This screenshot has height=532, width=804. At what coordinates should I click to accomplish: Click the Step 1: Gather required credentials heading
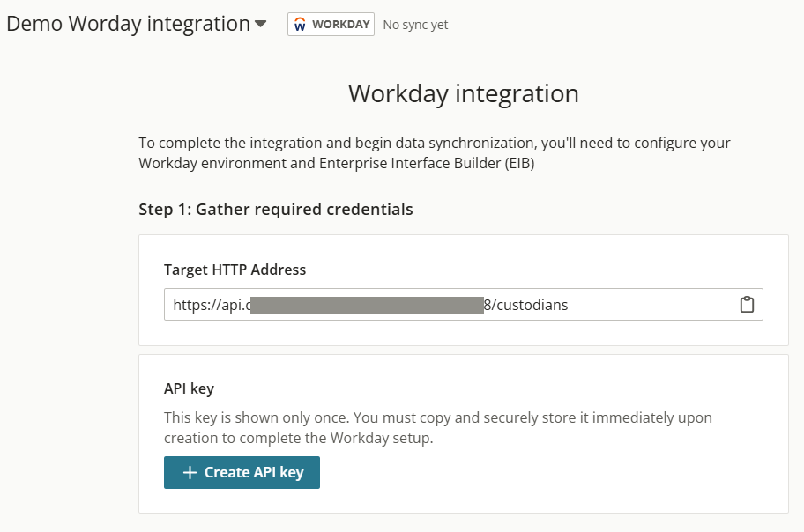(x=276, y=210)
